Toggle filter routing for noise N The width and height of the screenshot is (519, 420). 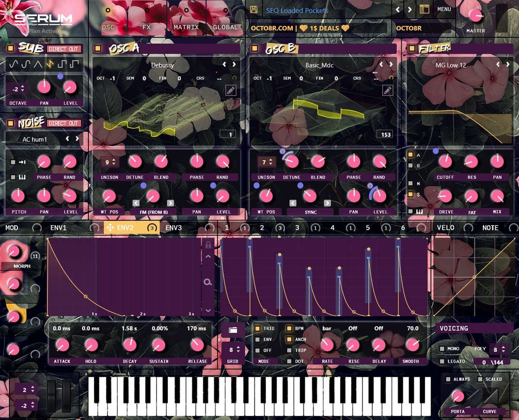411,183
